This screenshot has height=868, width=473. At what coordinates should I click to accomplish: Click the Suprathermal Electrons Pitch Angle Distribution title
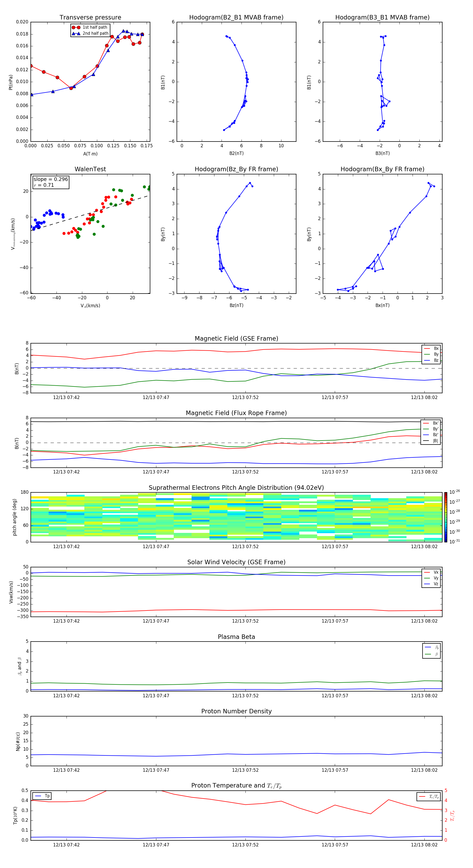pos(236,488)
